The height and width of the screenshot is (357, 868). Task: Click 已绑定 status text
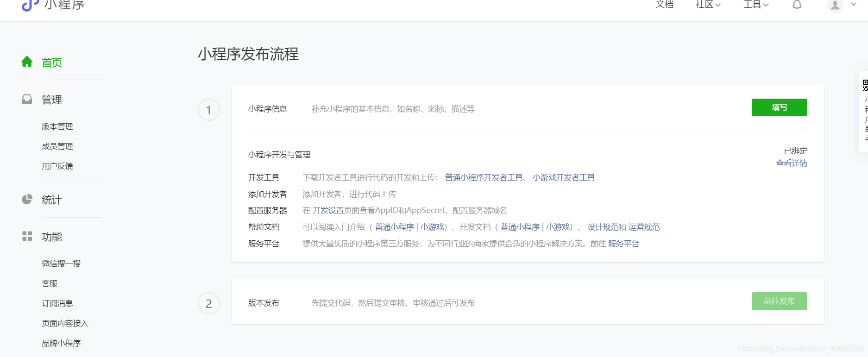795,151
